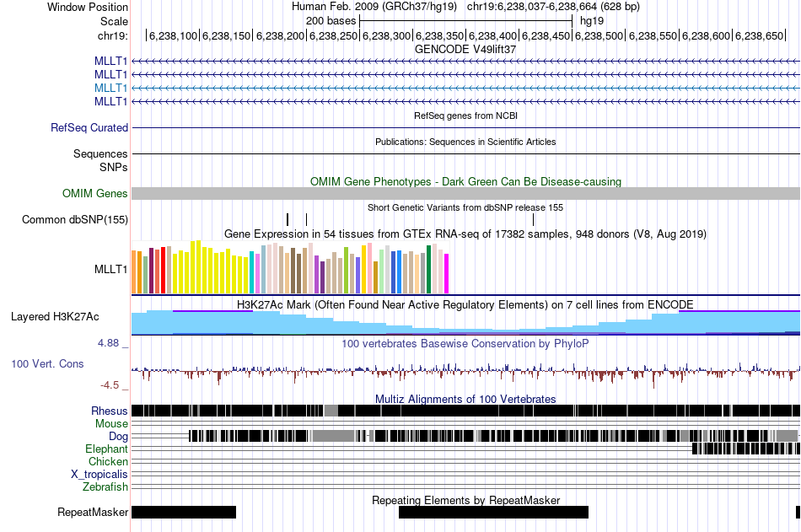Image resolution: width=801 pixels, height=532 pixels.
Task: Click '100 vertebrates Basewise Conservation by PhyloP' title
Action: pyautogui.click(x=465, y=344)
